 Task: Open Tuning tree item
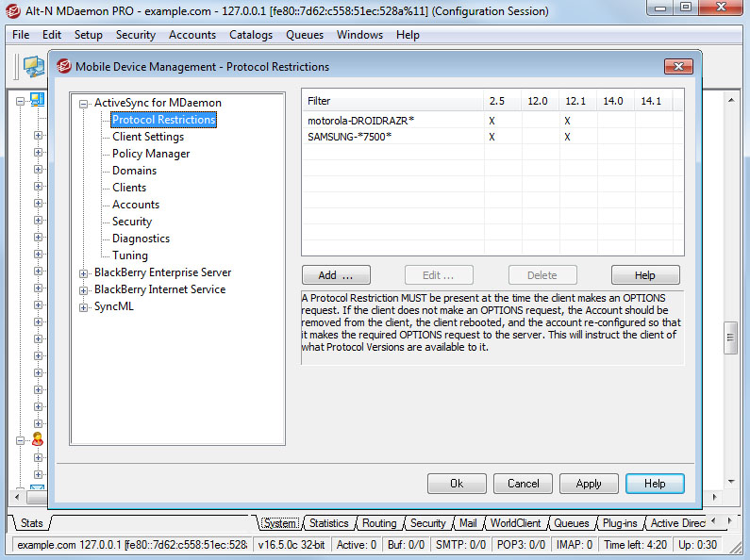click(x=130, y=255)
